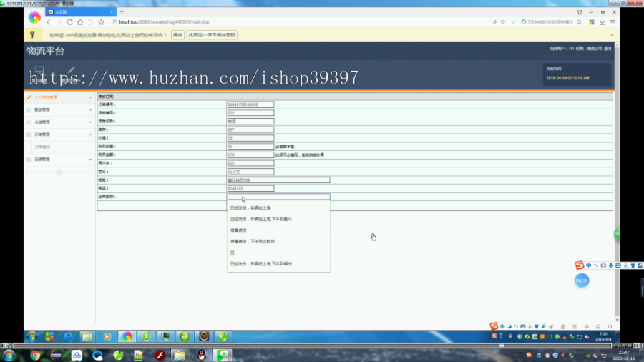Click the lightning speed-mode icon in the address bar
This screenshot has width=644, height=362.
click(494, 22)
